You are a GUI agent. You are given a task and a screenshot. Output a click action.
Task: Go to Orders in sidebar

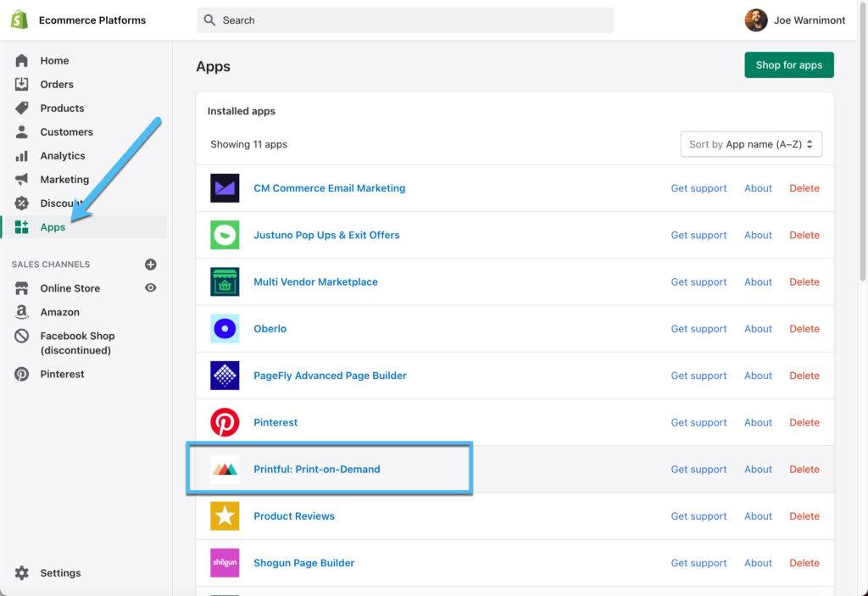click(x=57, y=84)
